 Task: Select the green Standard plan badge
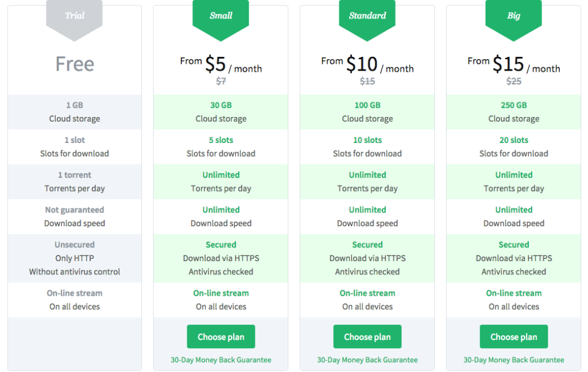tap(367, 17)
